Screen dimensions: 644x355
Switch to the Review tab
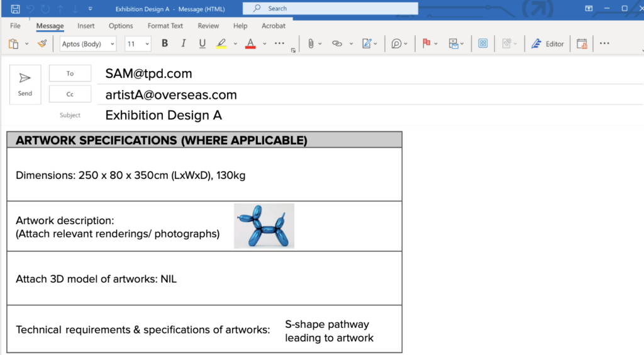208,25
